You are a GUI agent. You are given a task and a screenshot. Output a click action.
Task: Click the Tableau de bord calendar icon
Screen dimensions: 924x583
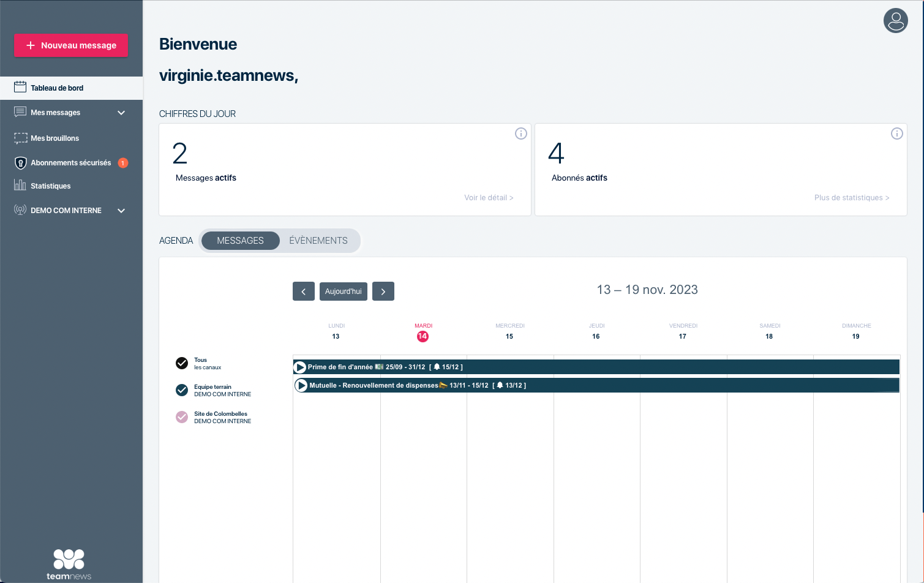click(20, 87)
